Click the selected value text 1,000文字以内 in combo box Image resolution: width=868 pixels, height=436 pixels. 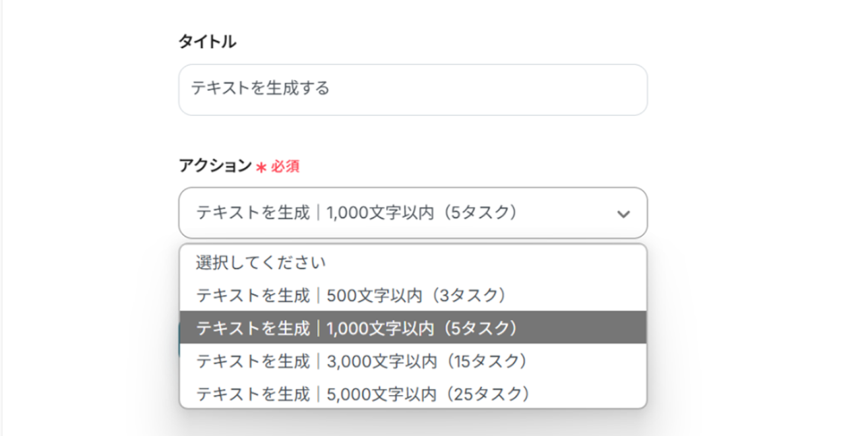[380, 213]
